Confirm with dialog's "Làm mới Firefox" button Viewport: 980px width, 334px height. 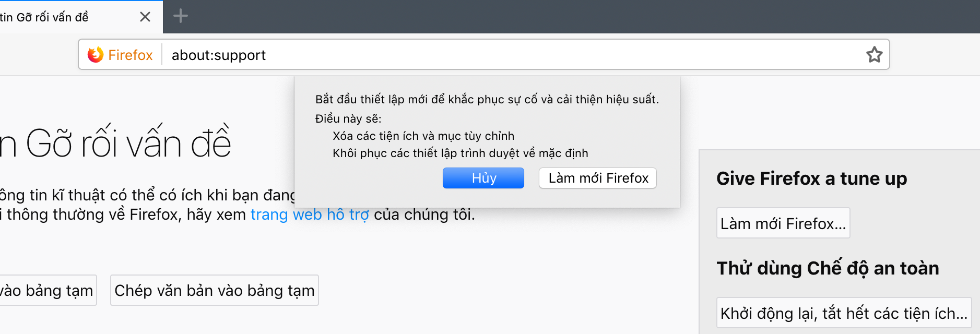pos(598,178)
